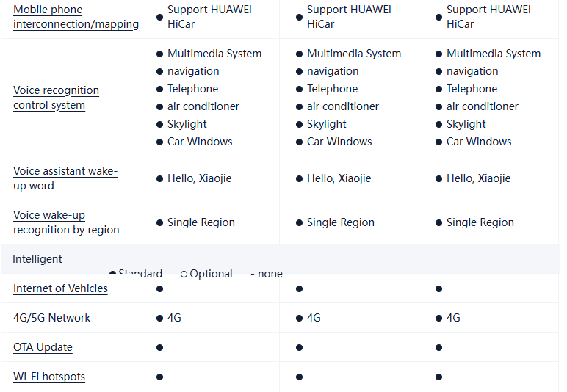Click the OTA Update dot in middle column
The height and width of the screenshot is (392, 567).
(299, 347)
